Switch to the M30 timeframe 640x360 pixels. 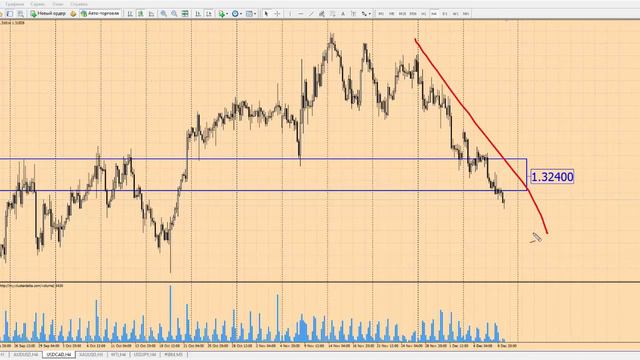(413, 13)
